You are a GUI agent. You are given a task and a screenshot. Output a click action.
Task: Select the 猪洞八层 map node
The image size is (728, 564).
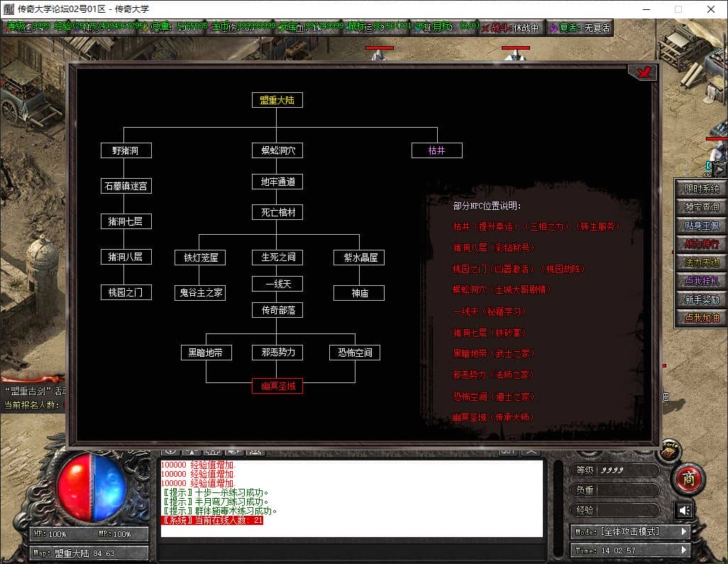click(x=126, y=257)
